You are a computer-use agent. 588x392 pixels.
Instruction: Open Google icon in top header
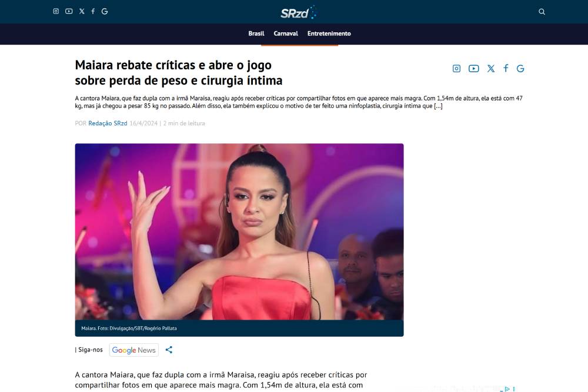105,11
